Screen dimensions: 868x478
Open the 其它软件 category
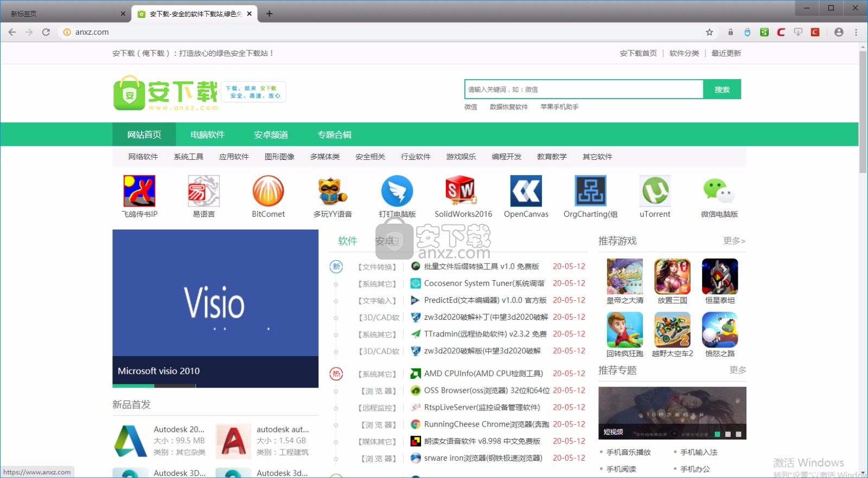tap(597, 157)
